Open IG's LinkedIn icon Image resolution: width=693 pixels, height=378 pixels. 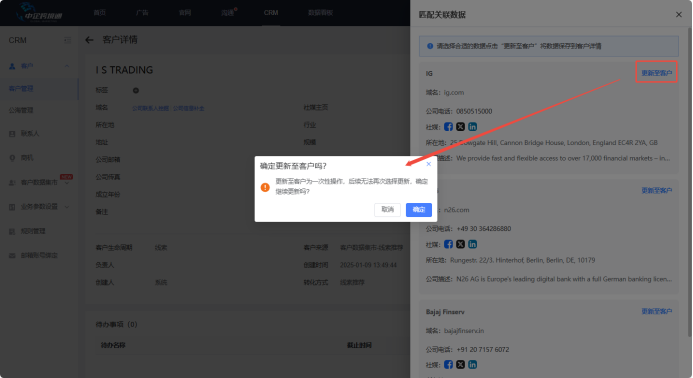tap(472, 127)
